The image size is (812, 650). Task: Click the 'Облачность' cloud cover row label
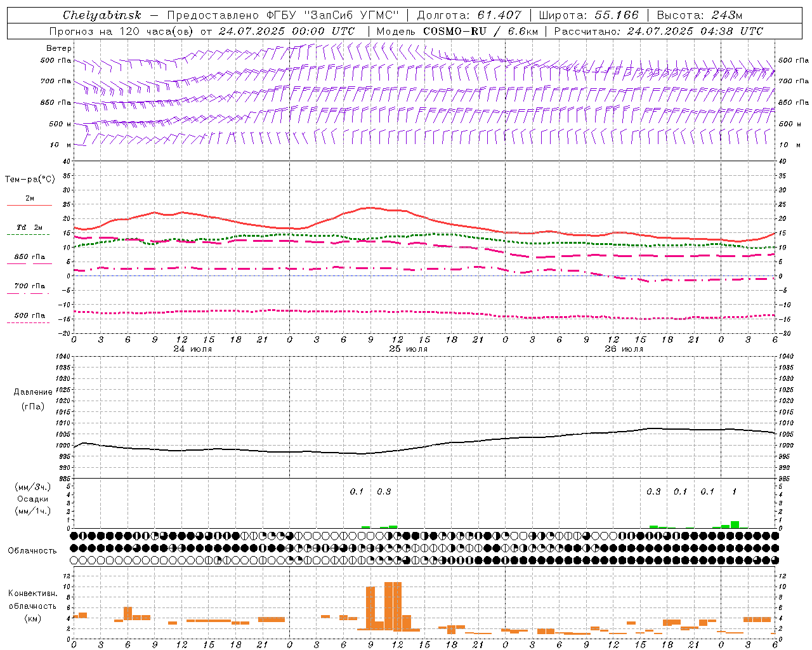pos(32,550)
